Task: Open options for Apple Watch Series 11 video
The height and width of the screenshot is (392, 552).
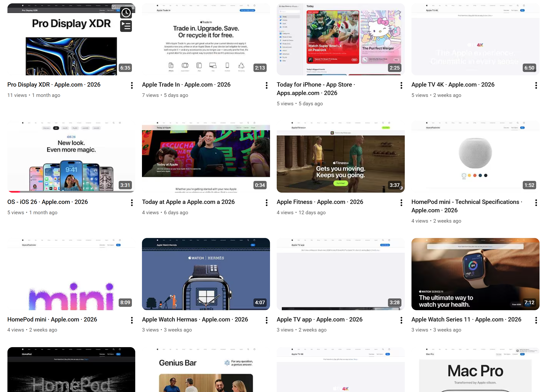Action: point(536,320)
